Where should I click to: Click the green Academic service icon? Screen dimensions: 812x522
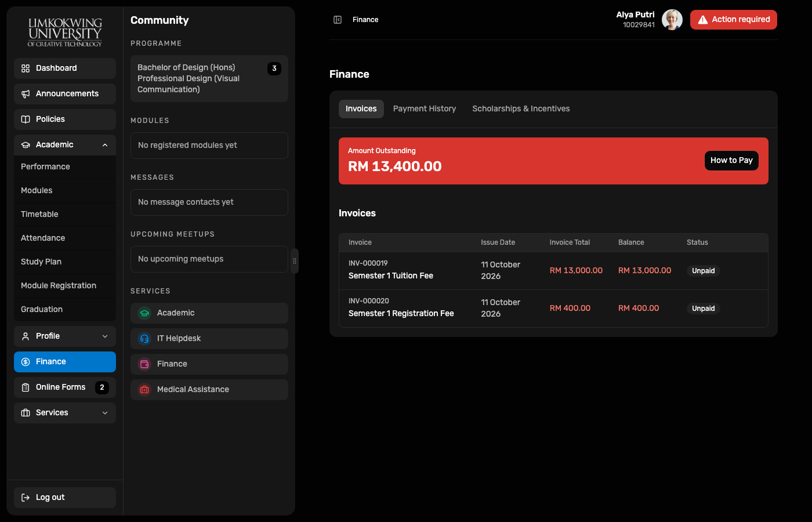(x=144, y=313)
